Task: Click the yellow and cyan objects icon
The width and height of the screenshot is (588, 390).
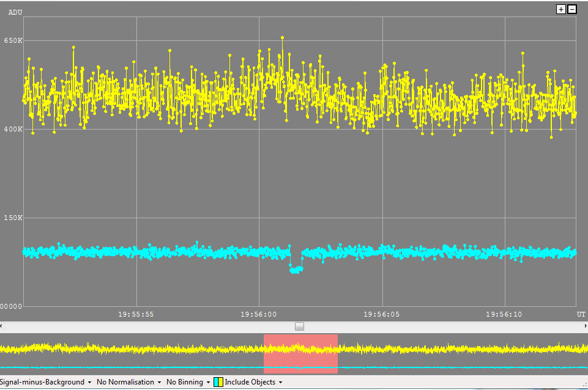Action: pyautogui.click(x=218, y=382)
